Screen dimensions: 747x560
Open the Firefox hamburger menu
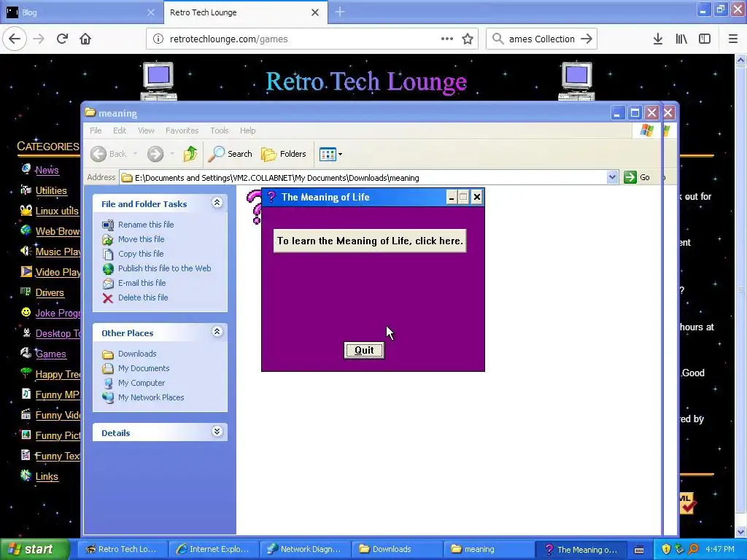coord(733,39)
